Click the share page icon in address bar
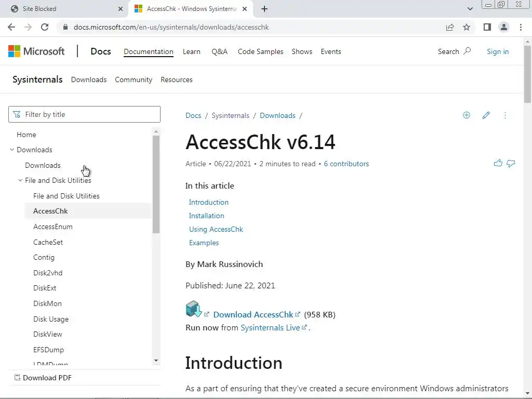 (x=450, y=27)
